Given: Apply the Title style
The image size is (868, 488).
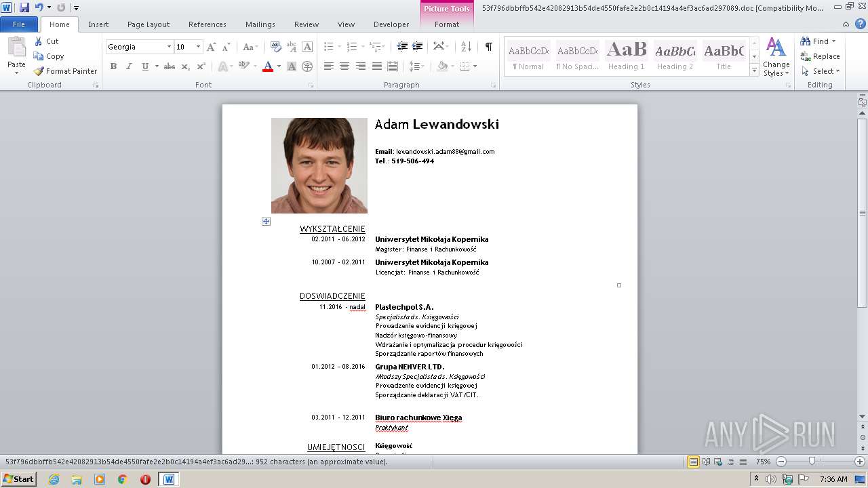Looking at the screenshot, I should [x=724, y=56].
